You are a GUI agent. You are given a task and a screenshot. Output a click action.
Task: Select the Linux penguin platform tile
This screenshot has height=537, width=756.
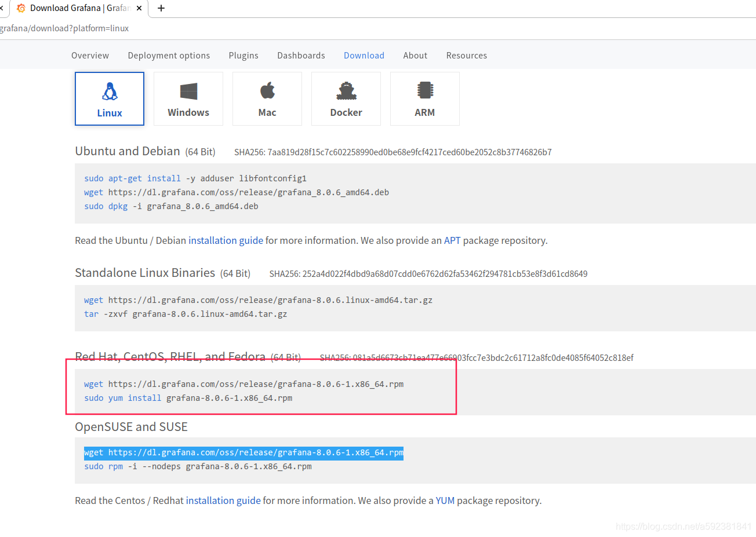click(110, 98)
